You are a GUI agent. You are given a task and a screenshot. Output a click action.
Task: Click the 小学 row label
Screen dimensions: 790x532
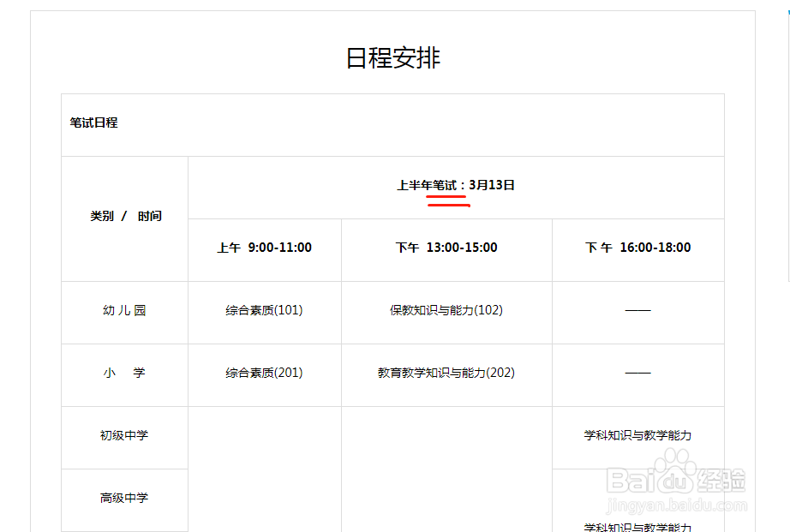tap(124, 374)
